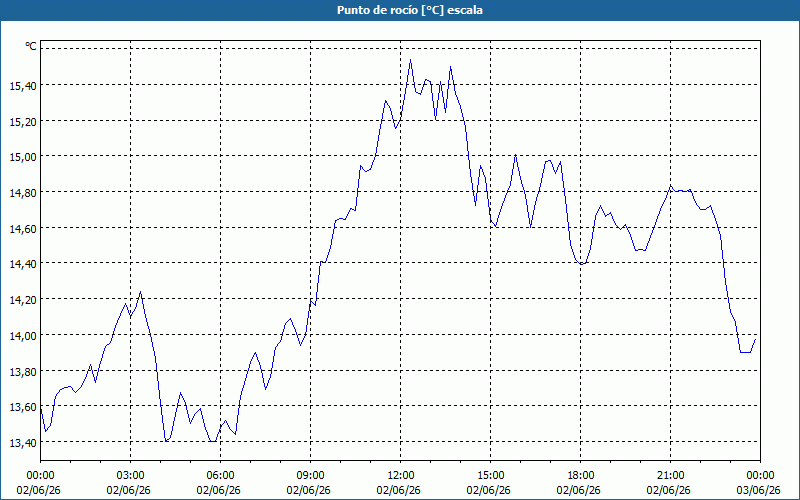Click the "Punto de rocío [°C] escala" title
Viewport: 800px width, 500px height.
[x=410, y=10]
